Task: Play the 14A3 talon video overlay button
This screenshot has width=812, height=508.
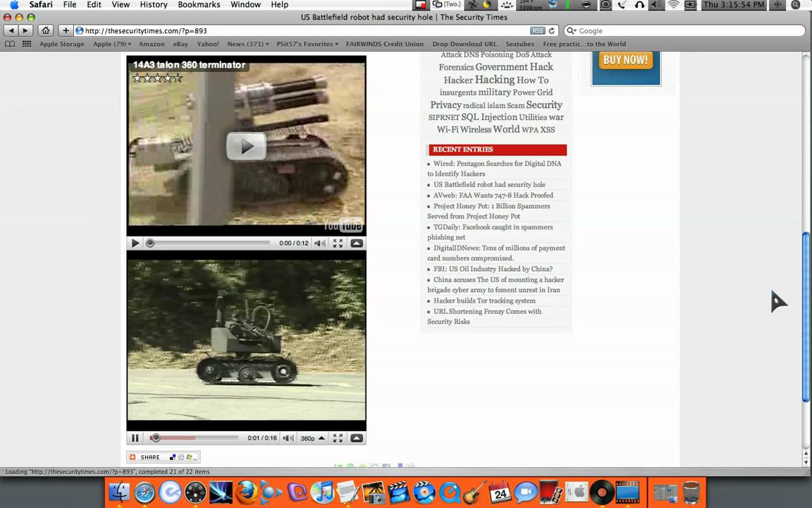Action: 247,146
